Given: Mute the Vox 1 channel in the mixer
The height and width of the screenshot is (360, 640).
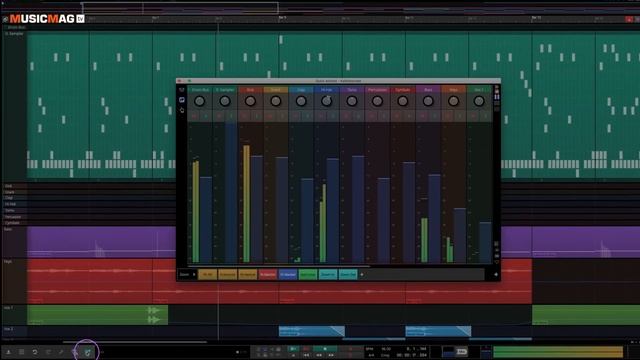Looking at the screenshot, I should tap(473, 116).
